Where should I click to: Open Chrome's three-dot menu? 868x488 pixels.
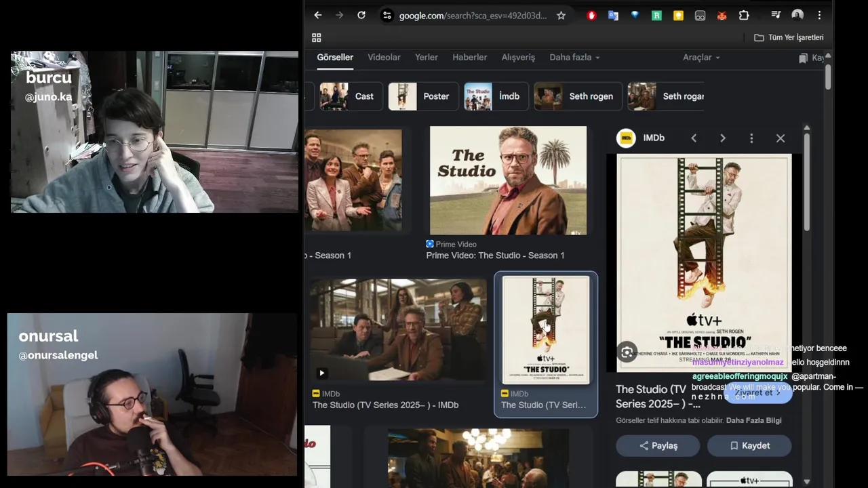pos(819,15)
